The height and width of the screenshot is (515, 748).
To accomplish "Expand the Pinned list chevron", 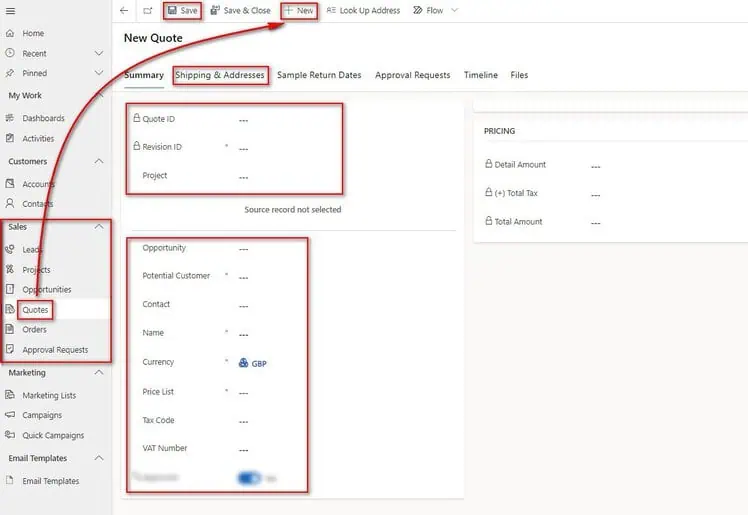I will pyautogui.click(x=99, y=73).
